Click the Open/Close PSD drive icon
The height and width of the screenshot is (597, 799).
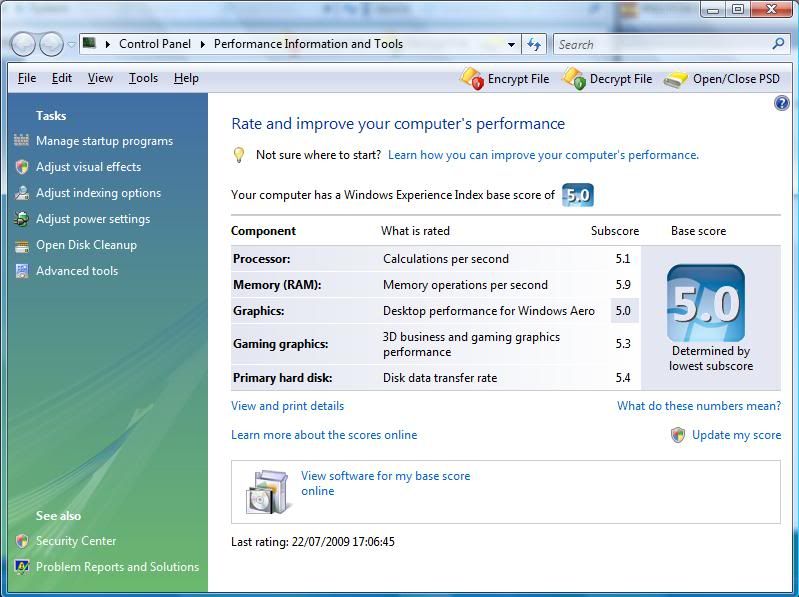[677, 79]
